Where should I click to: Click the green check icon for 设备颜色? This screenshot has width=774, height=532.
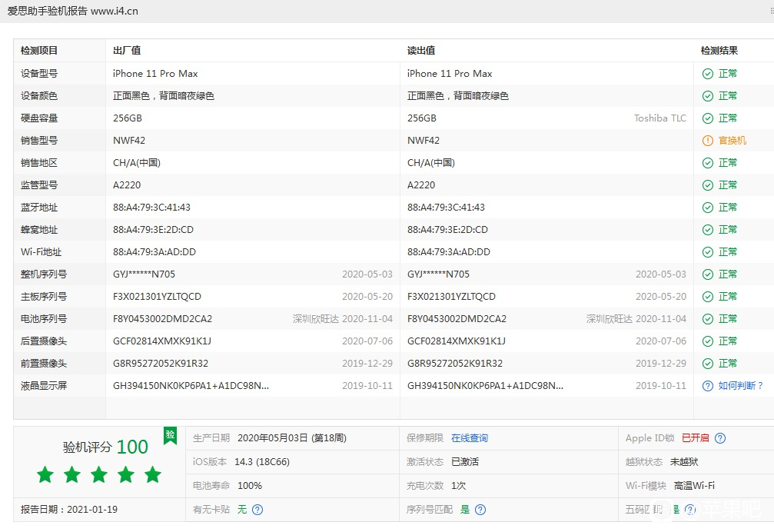(707, 96)
